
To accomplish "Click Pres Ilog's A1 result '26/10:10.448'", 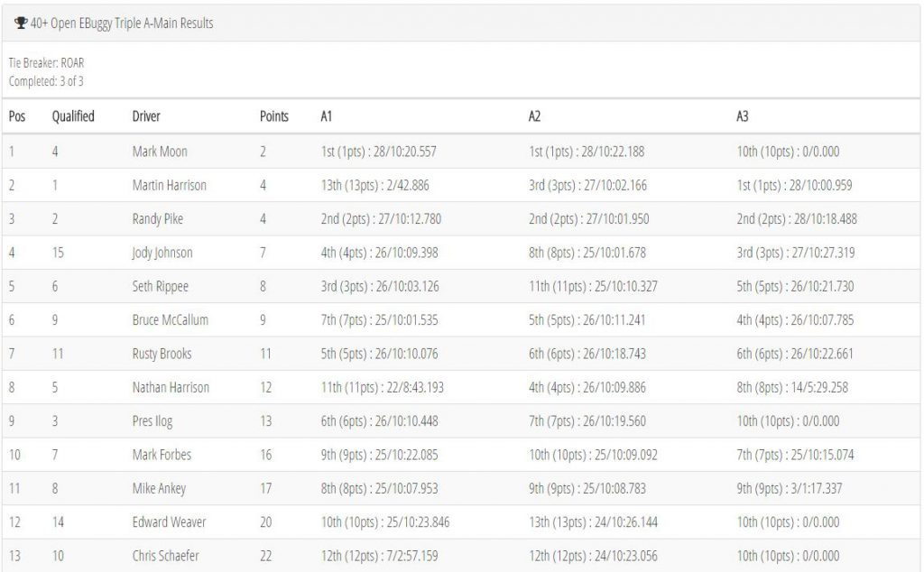I will 407,421.
